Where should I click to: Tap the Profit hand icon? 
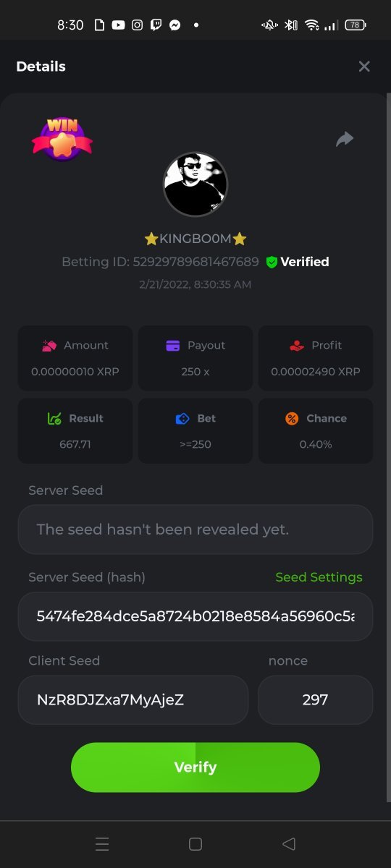(297, 346)
